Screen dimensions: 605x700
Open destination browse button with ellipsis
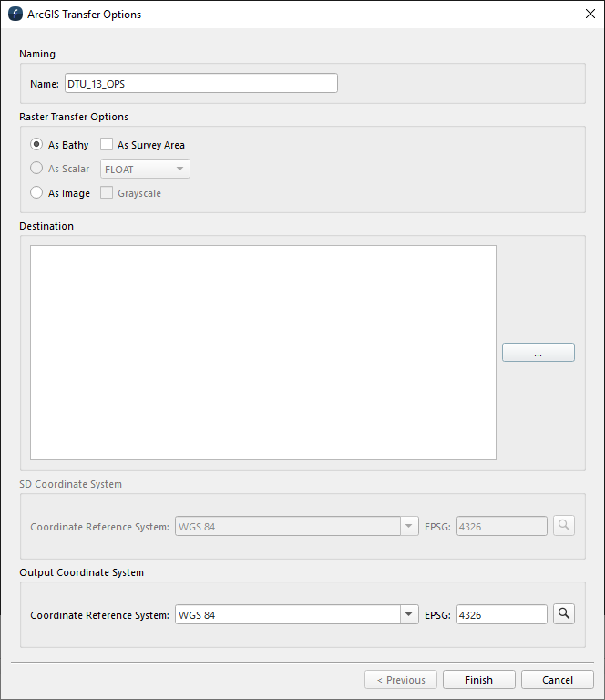tap(538, 353)
